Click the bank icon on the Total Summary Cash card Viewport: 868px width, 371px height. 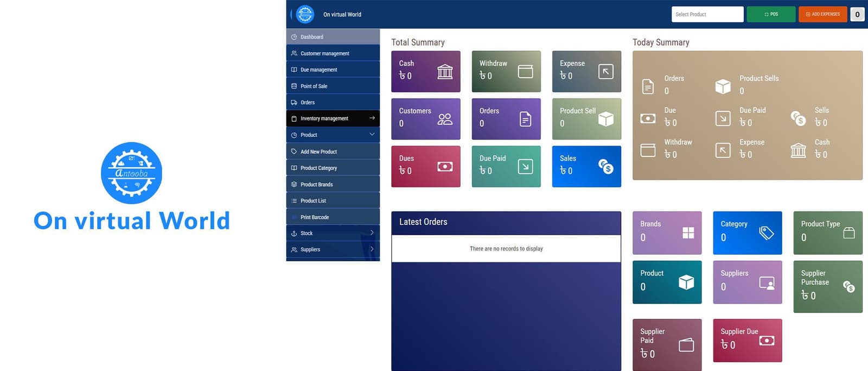pyautogui.click(x=445, y=72)
